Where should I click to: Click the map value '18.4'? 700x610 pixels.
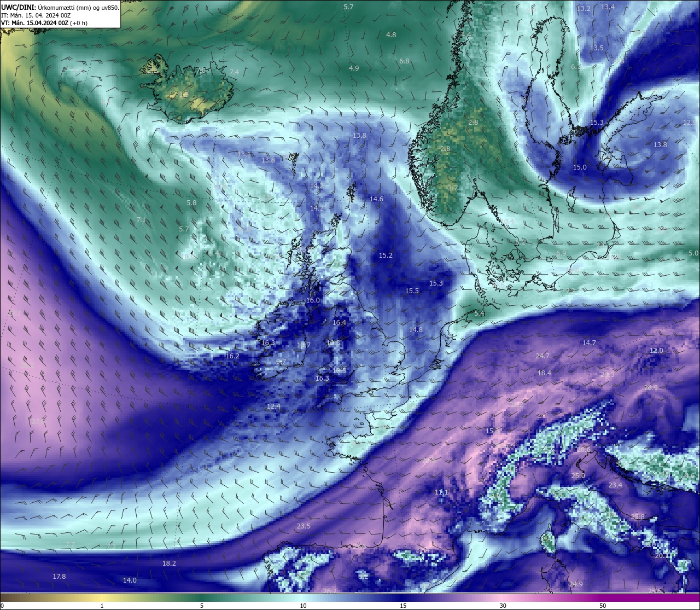point(544,373)
